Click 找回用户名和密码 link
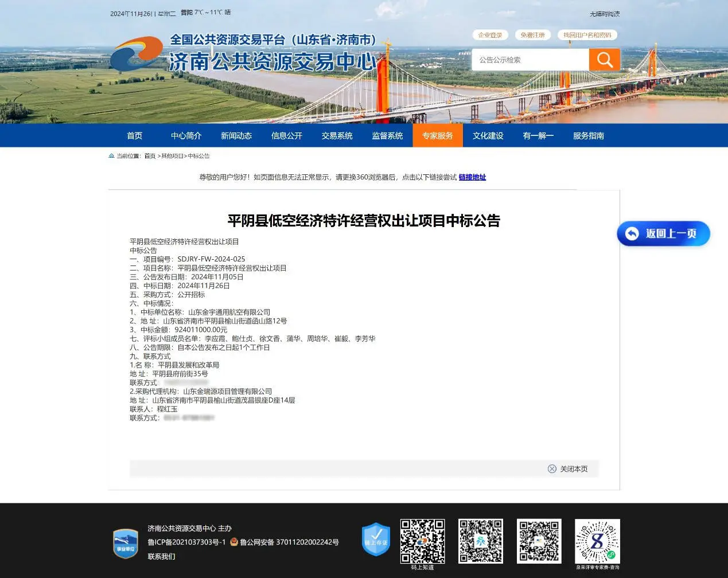The width and height of the screenshot is (728, 578). pos(587,35)
